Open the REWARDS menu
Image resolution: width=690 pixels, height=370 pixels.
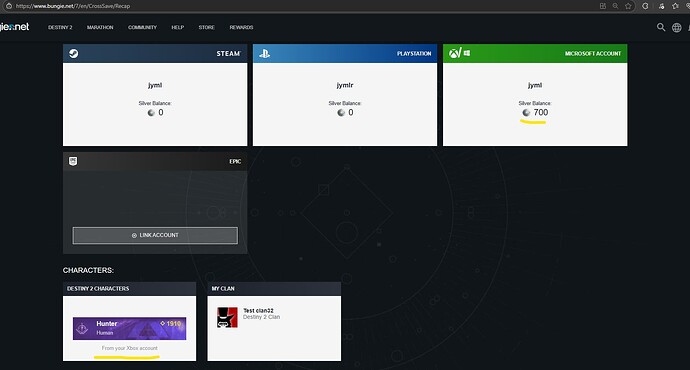click(241, 27)
